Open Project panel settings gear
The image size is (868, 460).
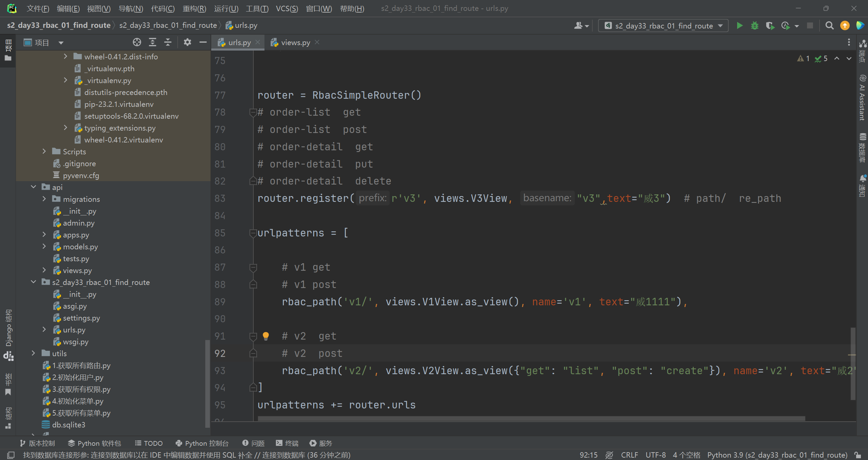pyautogui.click(x=187, y=42)
